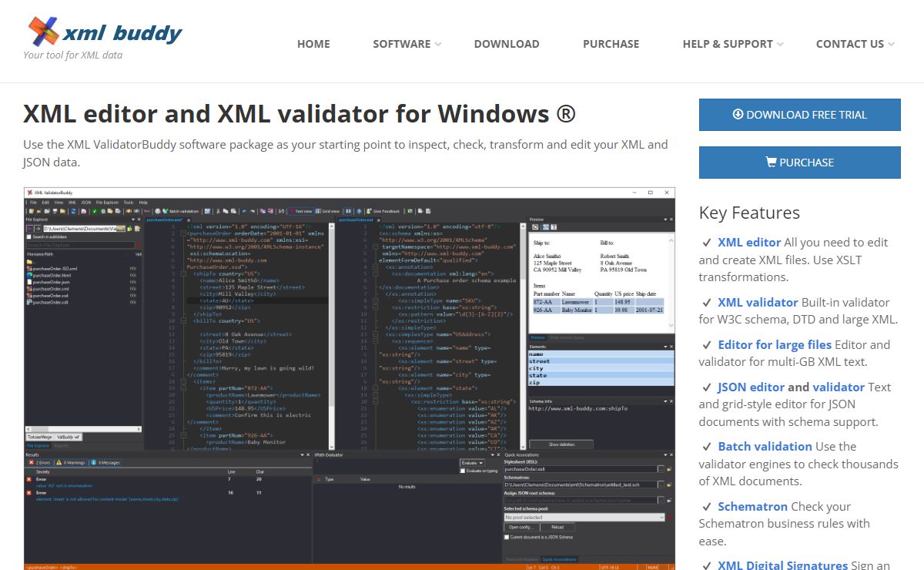Image resolution: width=924 pixels, height=570 pixels.
Task: Go to the HOME navigation item
Action: click(x=313, y=44)
